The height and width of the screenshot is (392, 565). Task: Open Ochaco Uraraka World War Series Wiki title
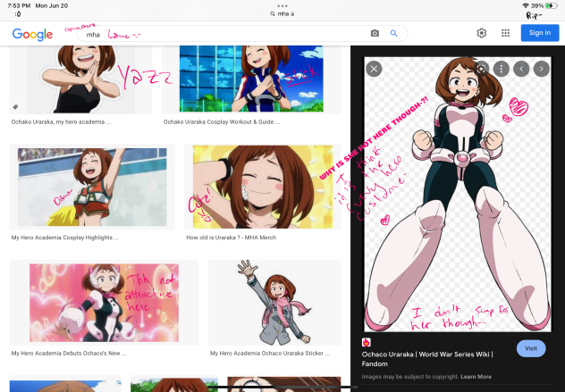[427, 359]
